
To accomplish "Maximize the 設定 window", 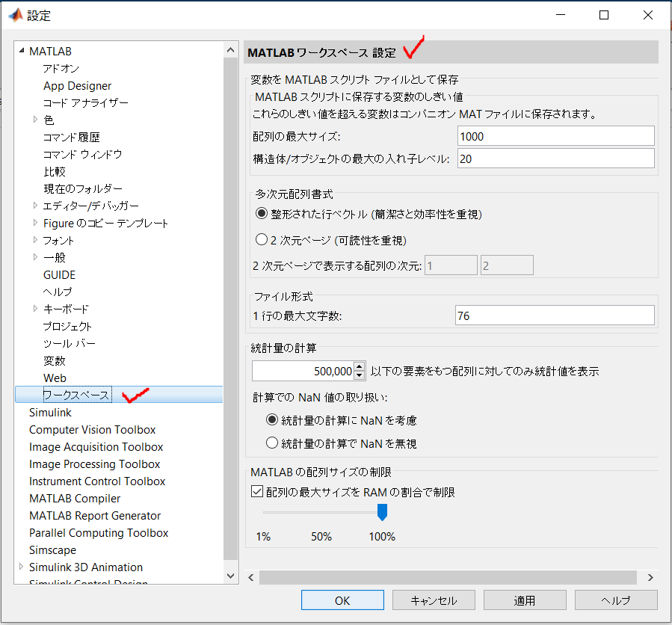I will pyautogui.click(x=604, y=15).
